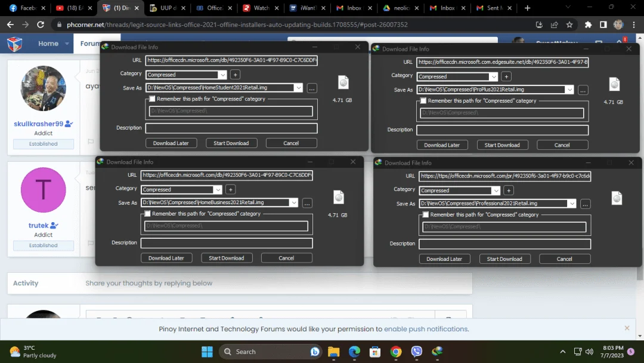Reload the page
Viewport: 644px width, 363px height.
(x=41, y=24)
